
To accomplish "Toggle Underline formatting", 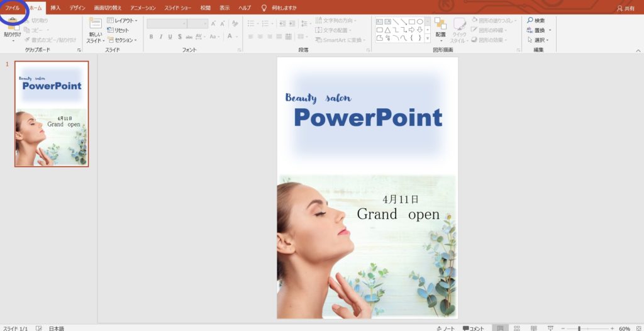I will [x=170, y=36].
